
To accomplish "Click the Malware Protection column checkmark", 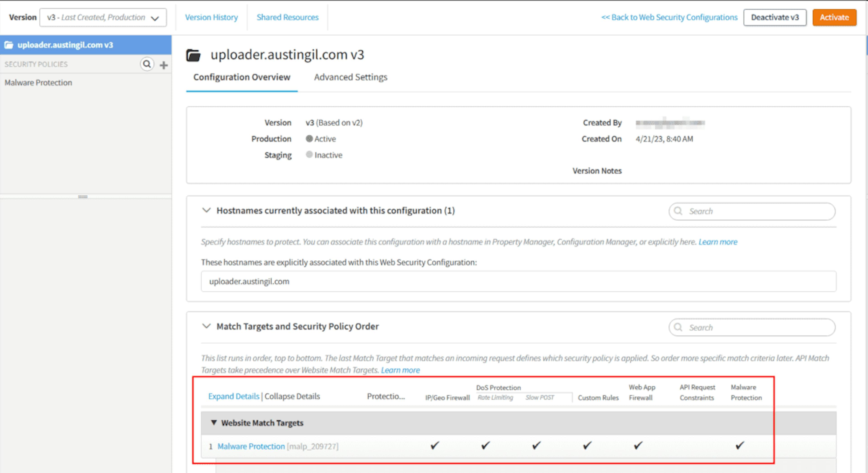I will click(x=740, y=445).
